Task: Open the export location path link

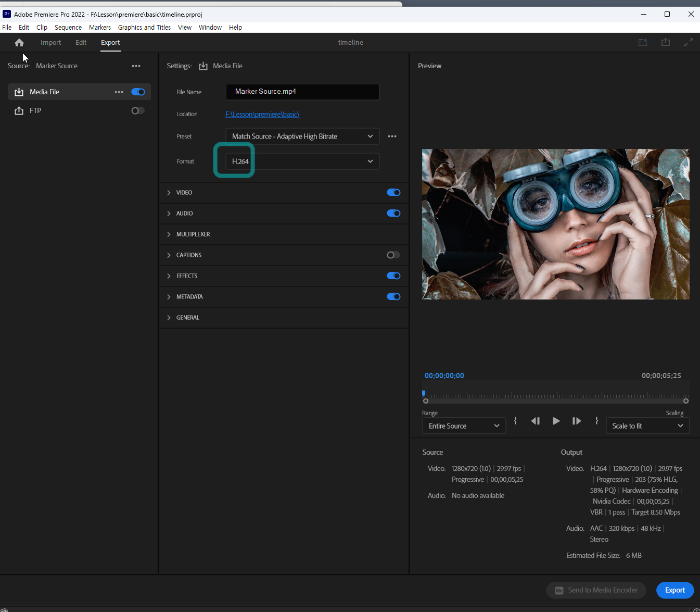Action: coord(262,114)
